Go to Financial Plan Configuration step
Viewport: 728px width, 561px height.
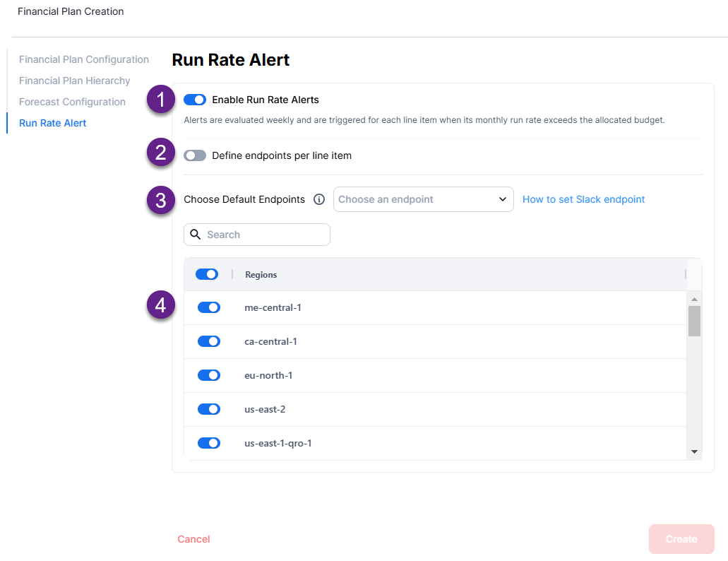click(x=84, y=59)
